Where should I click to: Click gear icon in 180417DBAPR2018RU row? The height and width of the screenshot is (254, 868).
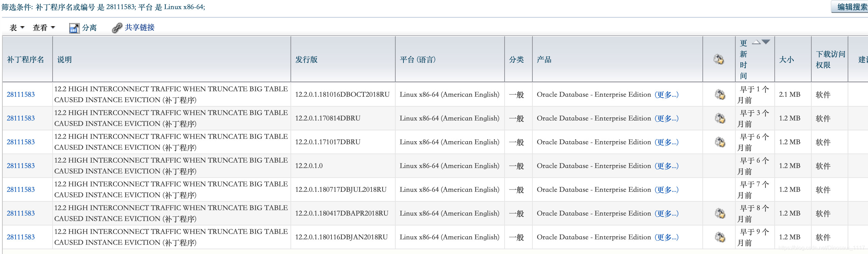(720, 214)
